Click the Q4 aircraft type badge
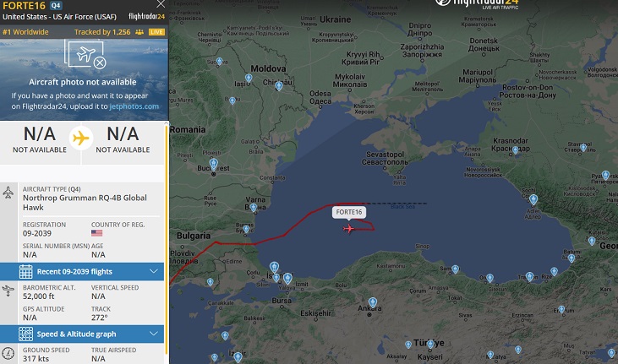 [x=56, y=6]
